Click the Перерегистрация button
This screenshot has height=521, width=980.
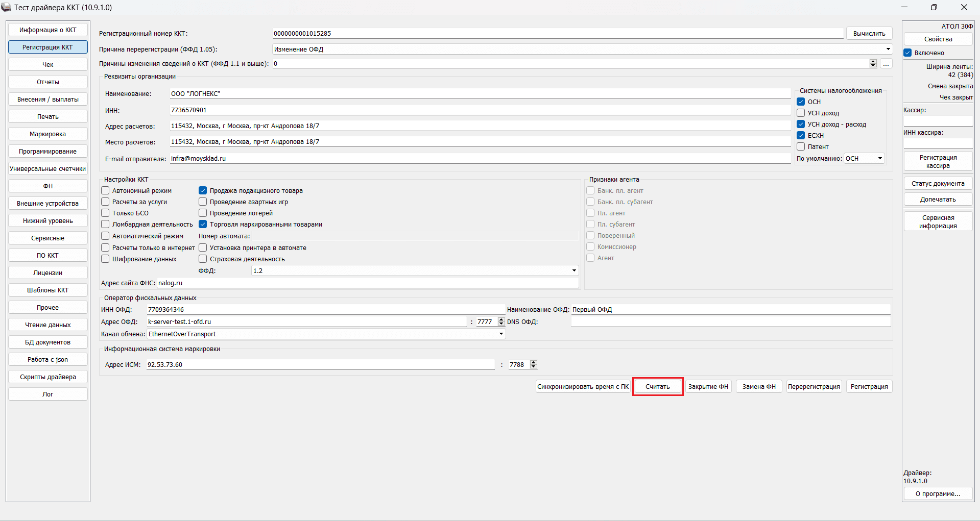[814, 386]
